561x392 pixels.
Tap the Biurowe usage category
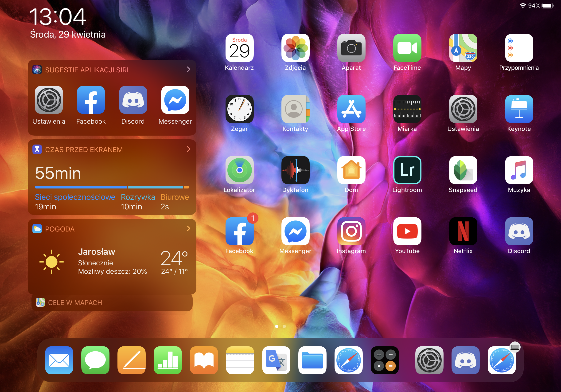tap(175, 202)
